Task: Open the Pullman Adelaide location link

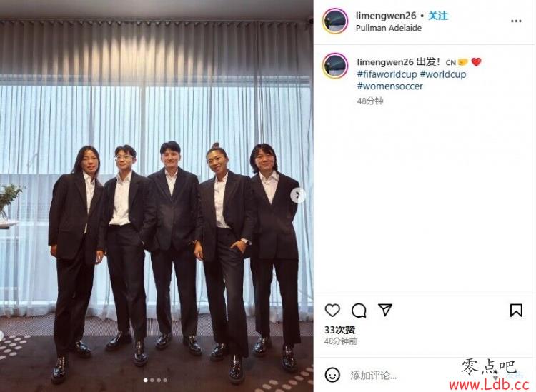Action: click(388, 28)
